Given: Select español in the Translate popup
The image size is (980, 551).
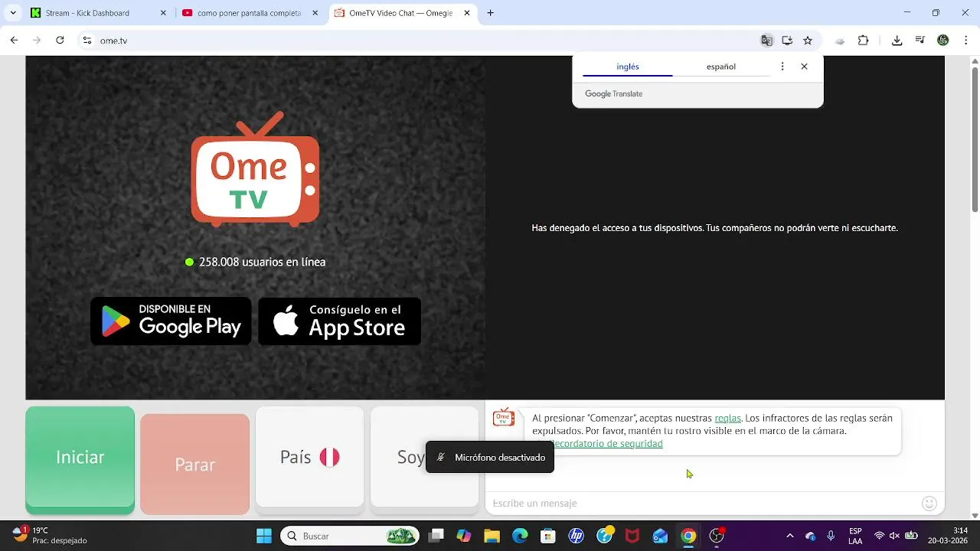Looking at the screenshot, I should click(x=720, y=67).
